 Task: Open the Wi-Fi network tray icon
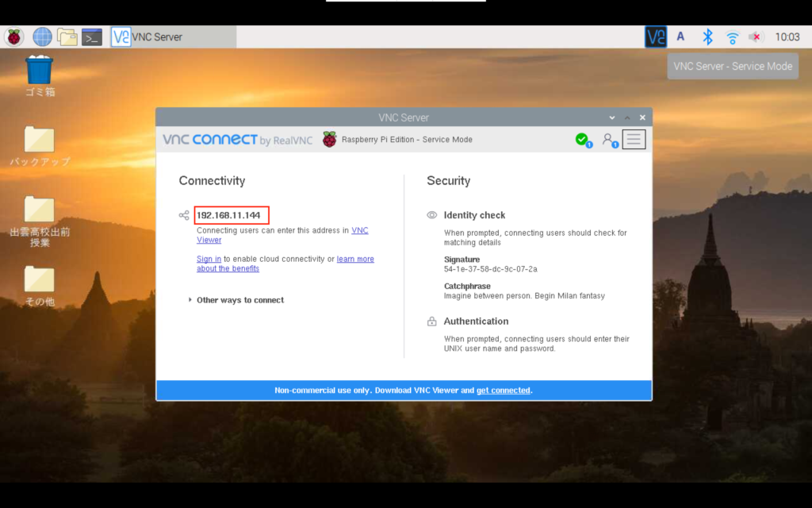point(732,37)
